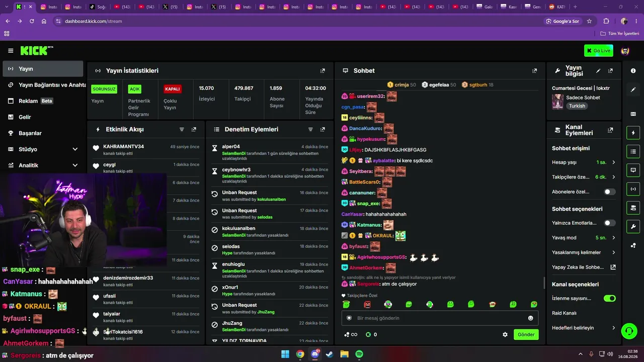Click the chat scrollbar thumb

coord(544,283)
